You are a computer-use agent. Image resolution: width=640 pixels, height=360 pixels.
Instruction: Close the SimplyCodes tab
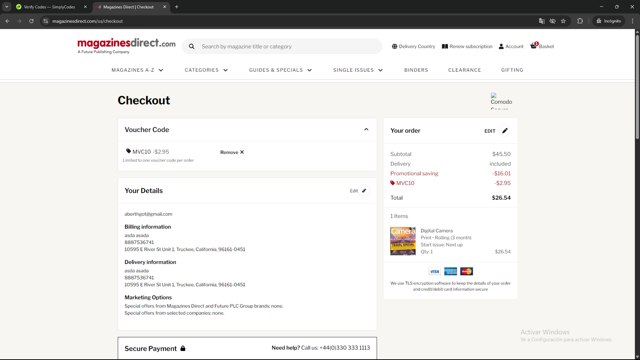coord(85,7)
